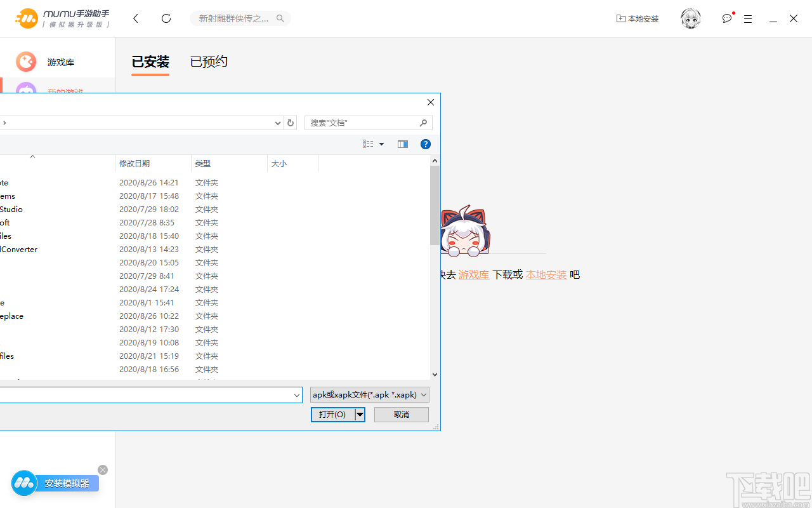This screenshot has width=812, height=508.
Task: Open the 游戏库 game library sidebar icon
Action: (25, 62)
